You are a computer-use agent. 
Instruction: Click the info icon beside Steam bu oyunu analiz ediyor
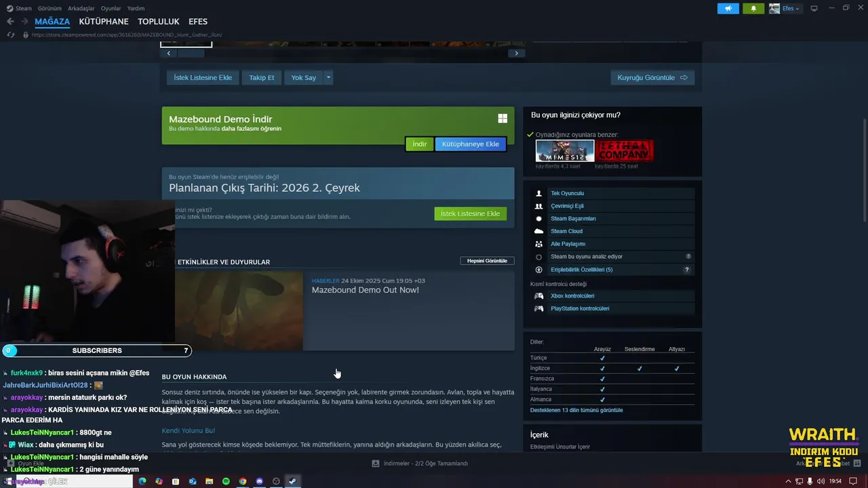tap(688, 257)
